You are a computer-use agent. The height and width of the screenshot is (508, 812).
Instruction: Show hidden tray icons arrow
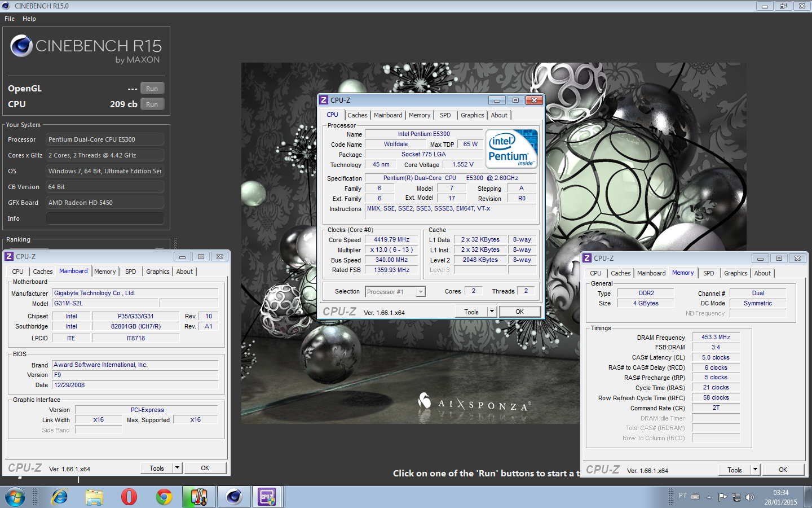click(709, 497)
